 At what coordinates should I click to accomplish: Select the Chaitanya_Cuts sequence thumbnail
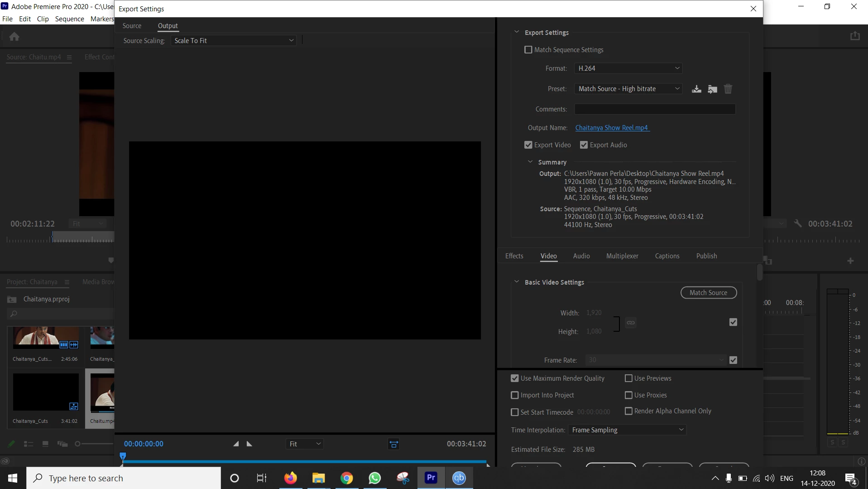(x=46, y=392)
